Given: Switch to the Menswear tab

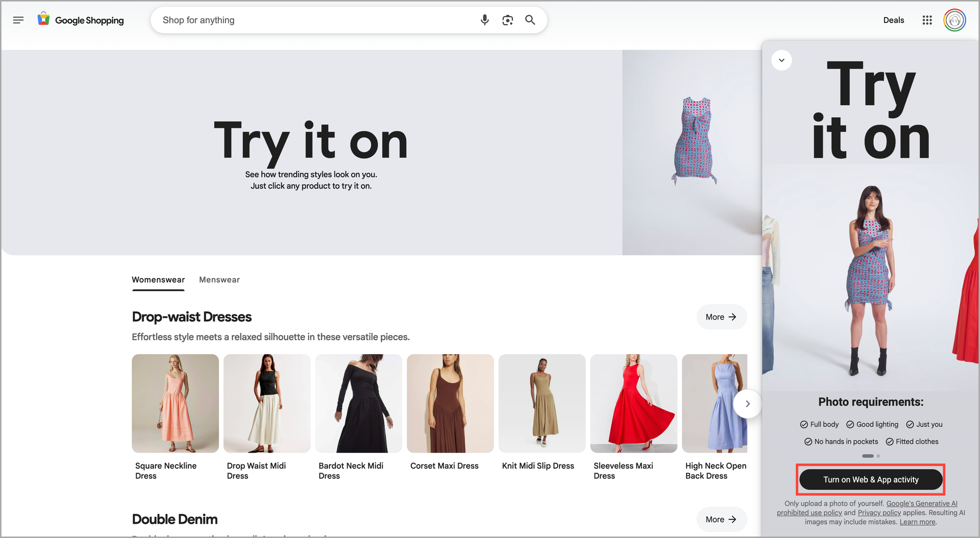Looking at the screenshot, I should pos(219,280).
